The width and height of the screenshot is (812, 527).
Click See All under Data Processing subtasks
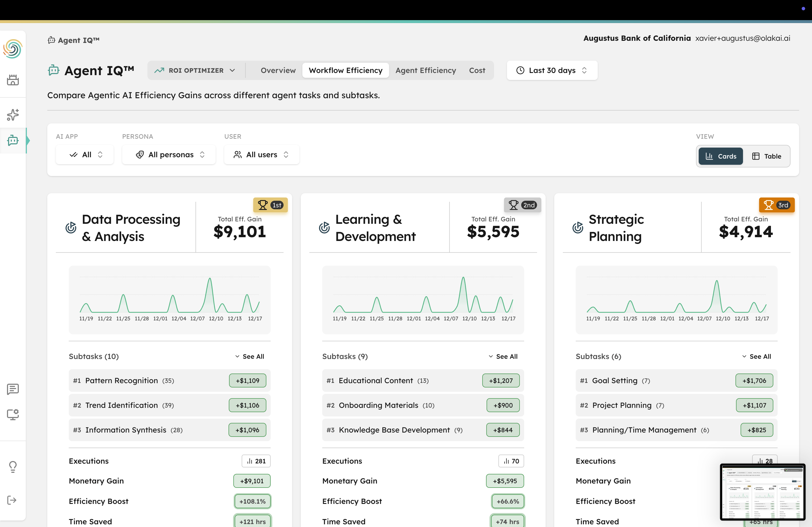click(250, 356)
